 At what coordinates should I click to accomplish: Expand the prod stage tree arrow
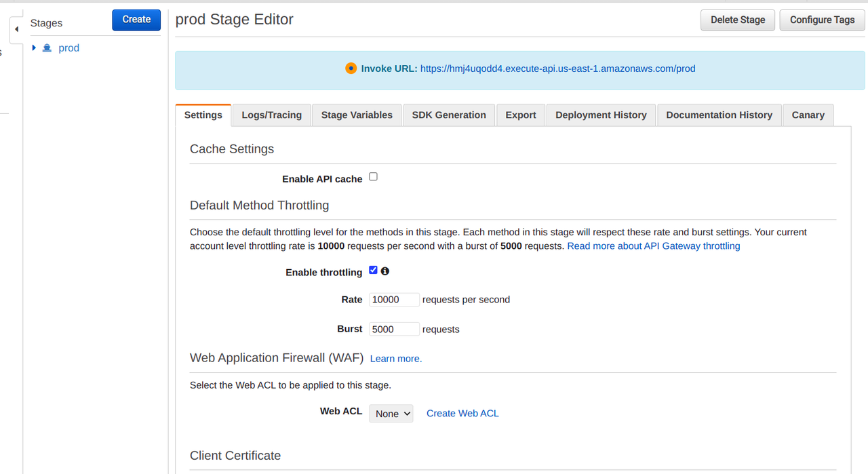[x=34, y=48]
